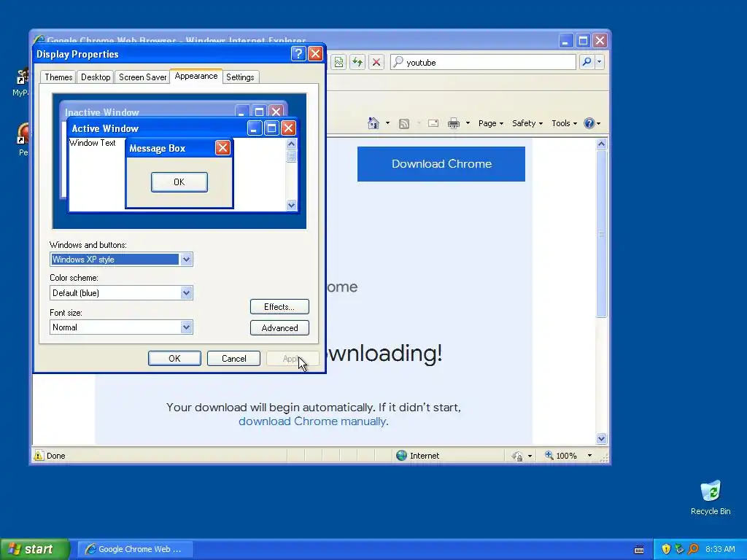Viewport: 747px width, 560px height.
Task: Click the blue Search magnifier button
Action: click(x=587, y=62)
